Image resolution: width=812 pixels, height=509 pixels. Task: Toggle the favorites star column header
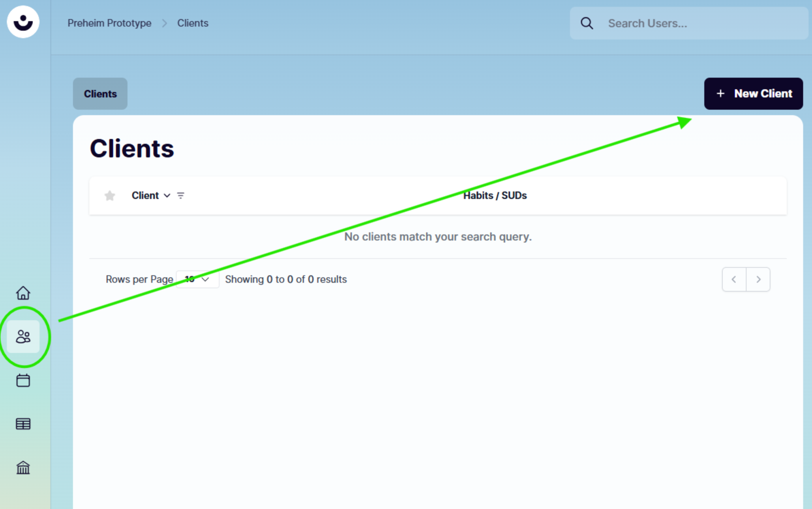pyautogui.click(x=110, y=196)
